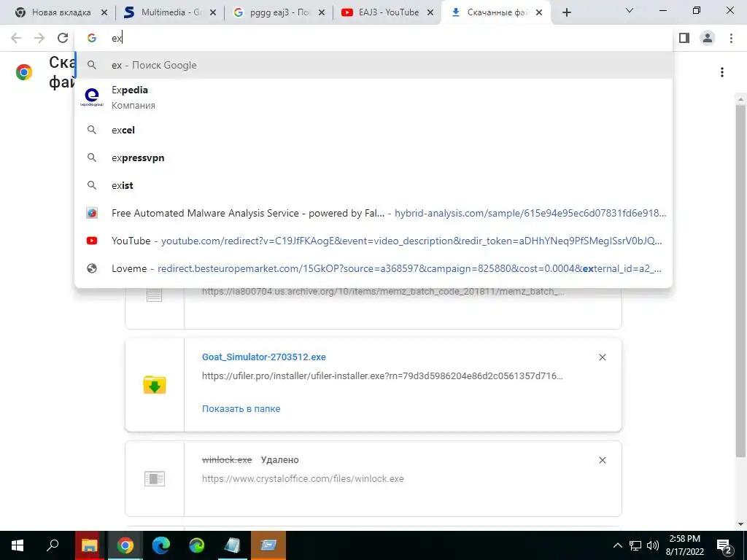Expand the system tray hidden icons
This screenshot has width=747, height=560.
(617, 545)
